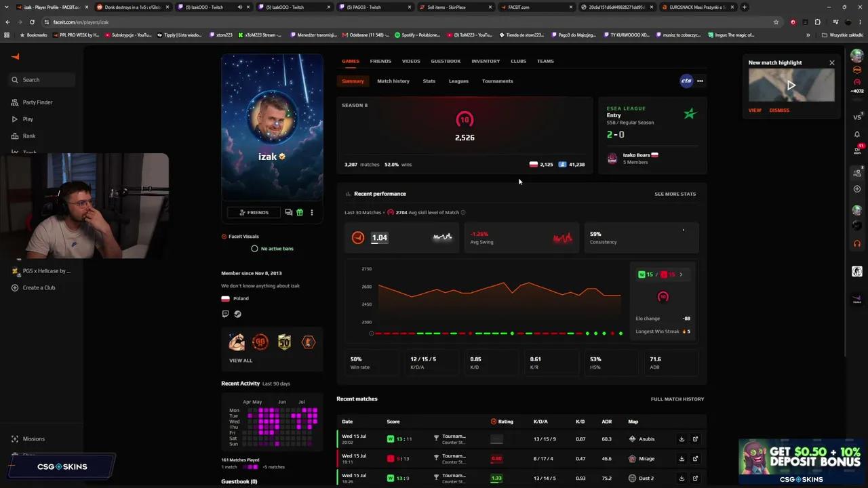Image resolution: width=868 pixels, height=488 pixels.
Task: Play the new match highlight video thumbnail
Action: 791,85
